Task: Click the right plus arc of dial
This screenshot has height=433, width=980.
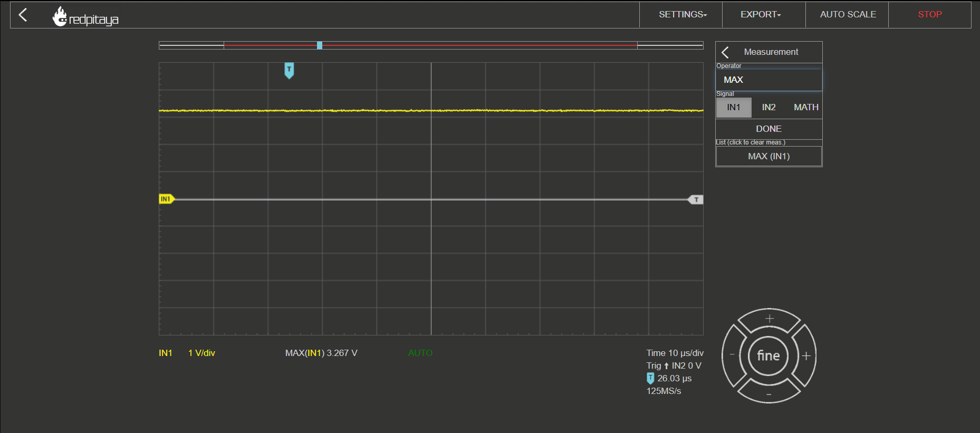Action: click(806, 356)
